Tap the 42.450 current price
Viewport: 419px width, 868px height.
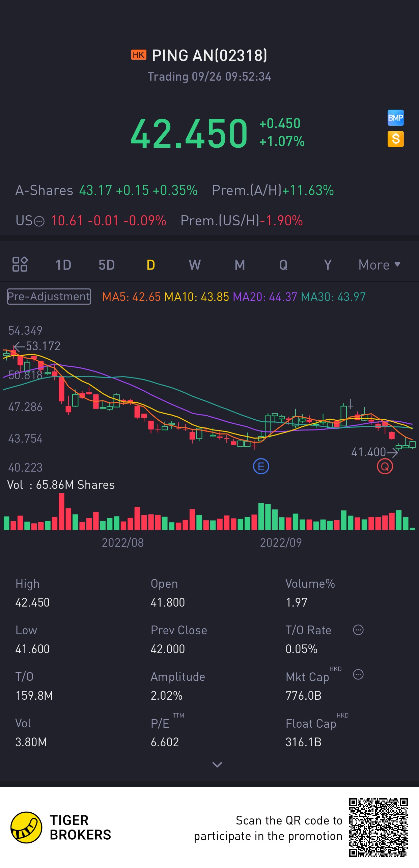click(x=189, y=134)
